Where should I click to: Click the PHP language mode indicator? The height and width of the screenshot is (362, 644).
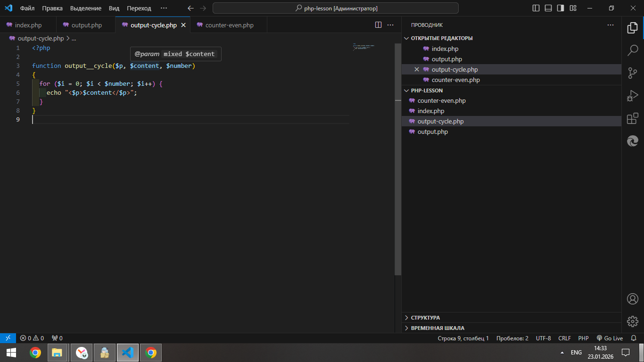583,338
